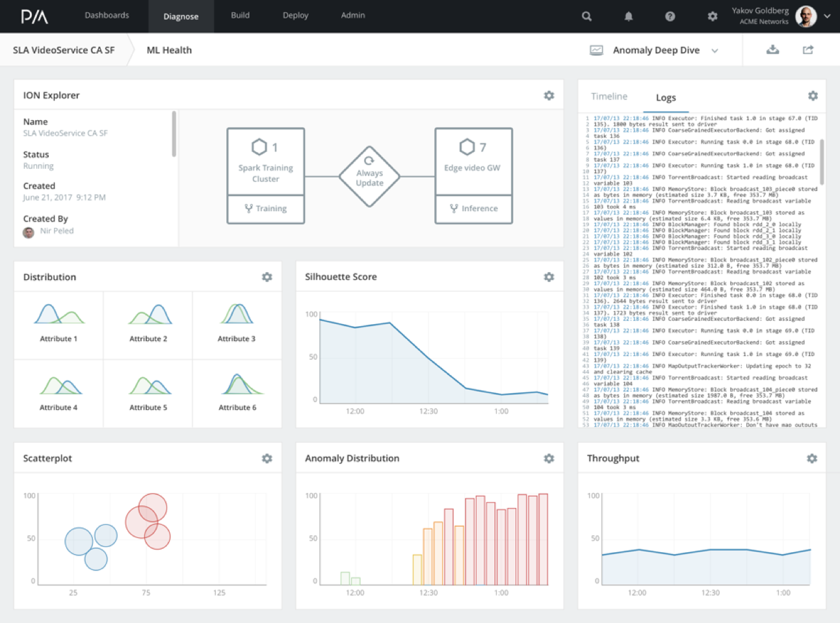The width and height of the screenshot is (840, 623).
Task: Open the Admin menu
Action: 353,16
